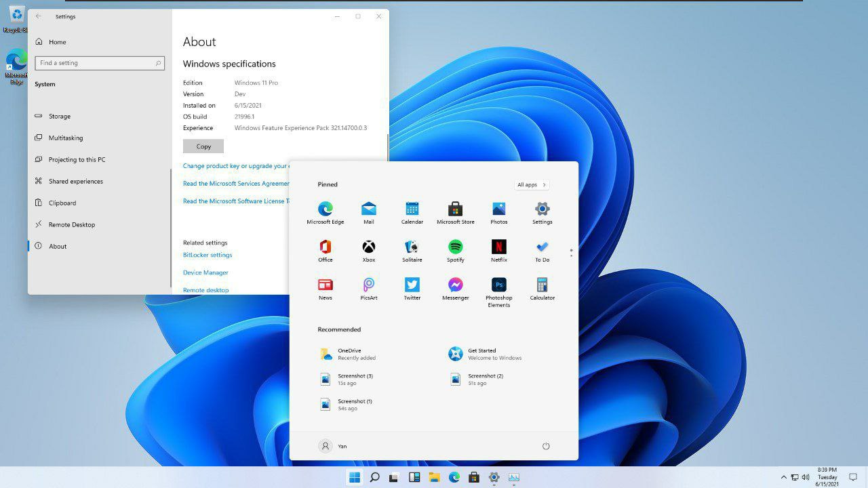Open Microsoft Edge from pinned apps

point(325,213)
